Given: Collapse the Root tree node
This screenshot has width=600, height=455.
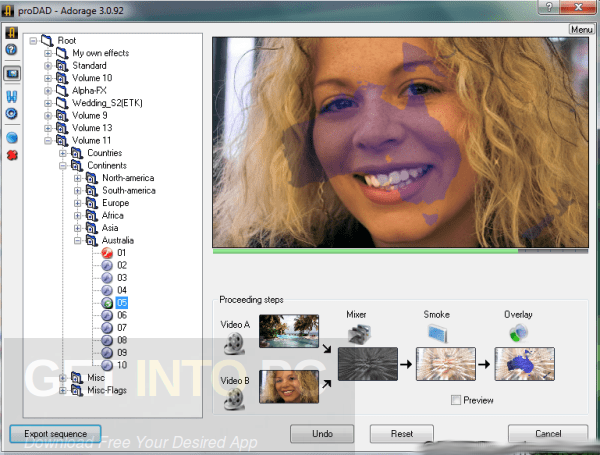Looking at the screenshot, I should (x=33, y=41).
